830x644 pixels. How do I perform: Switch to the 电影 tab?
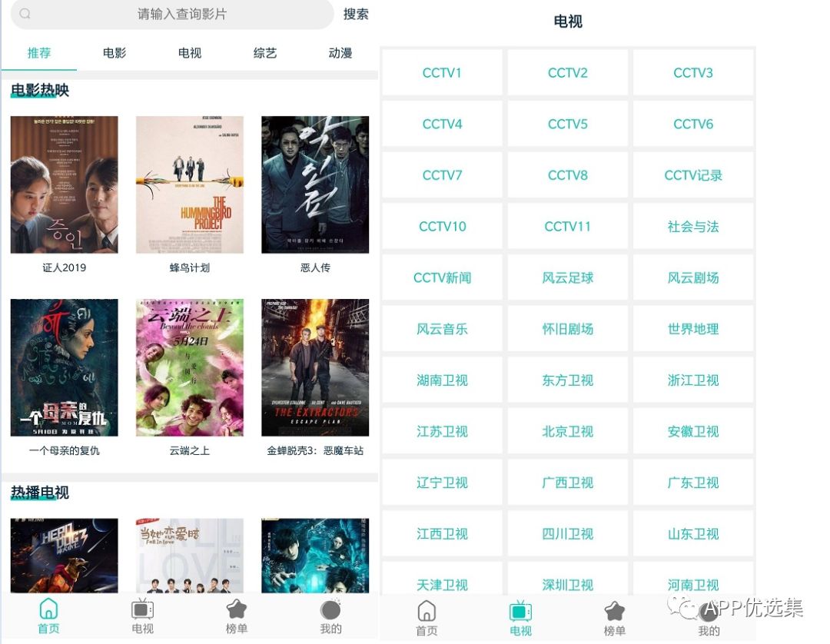(x=115, y=53)
